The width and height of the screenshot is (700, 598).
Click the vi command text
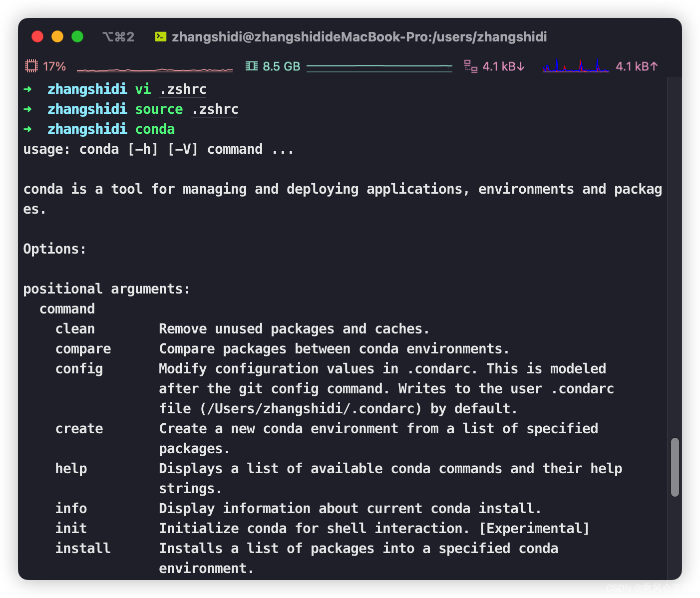[x=143, y=89]
